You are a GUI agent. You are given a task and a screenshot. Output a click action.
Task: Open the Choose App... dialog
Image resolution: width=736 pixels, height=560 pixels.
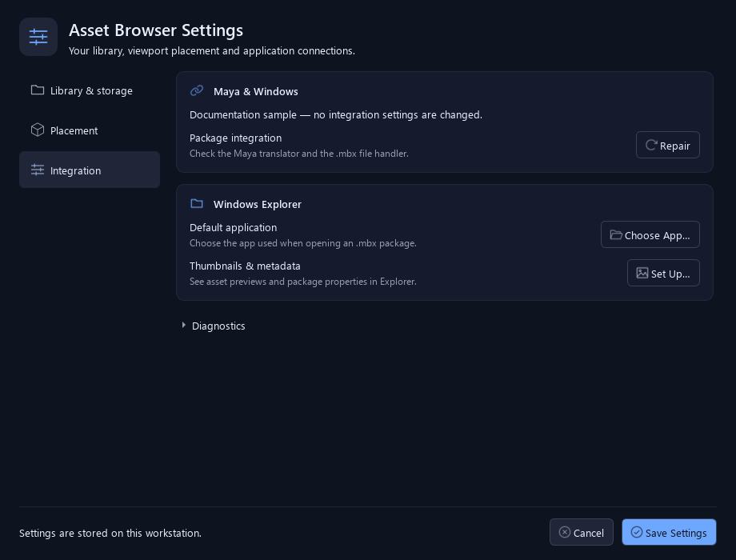650,234
